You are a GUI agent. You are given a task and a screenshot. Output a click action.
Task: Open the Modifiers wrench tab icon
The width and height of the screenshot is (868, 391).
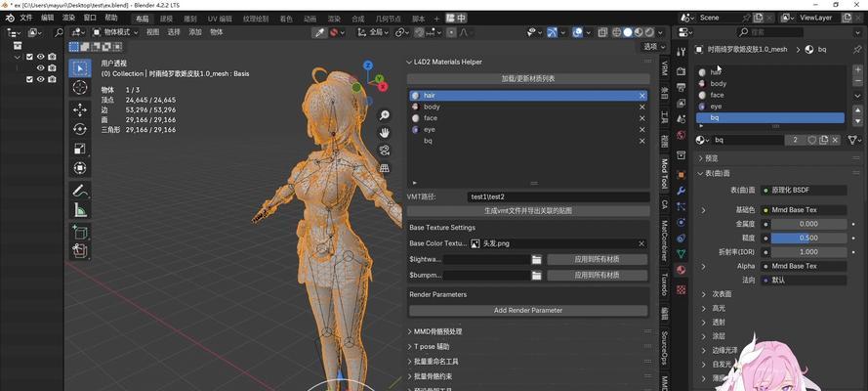(682, 191)
